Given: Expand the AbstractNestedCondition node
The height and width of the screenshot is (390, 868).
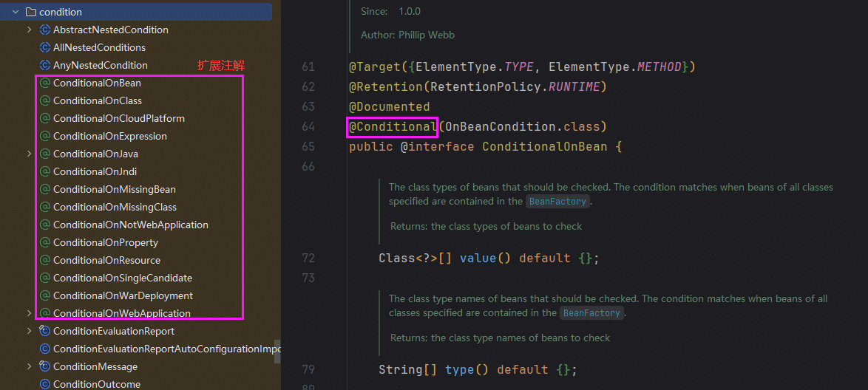Looking at the screenshot, I should 30,30.
